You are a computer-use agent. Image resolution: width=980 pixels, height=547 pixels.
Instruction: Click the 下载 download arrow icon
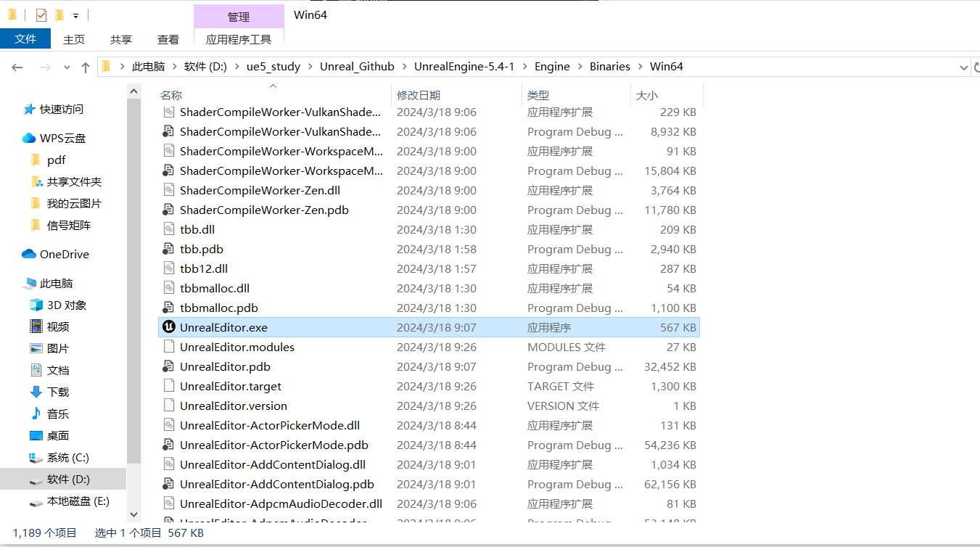(36, 392)
